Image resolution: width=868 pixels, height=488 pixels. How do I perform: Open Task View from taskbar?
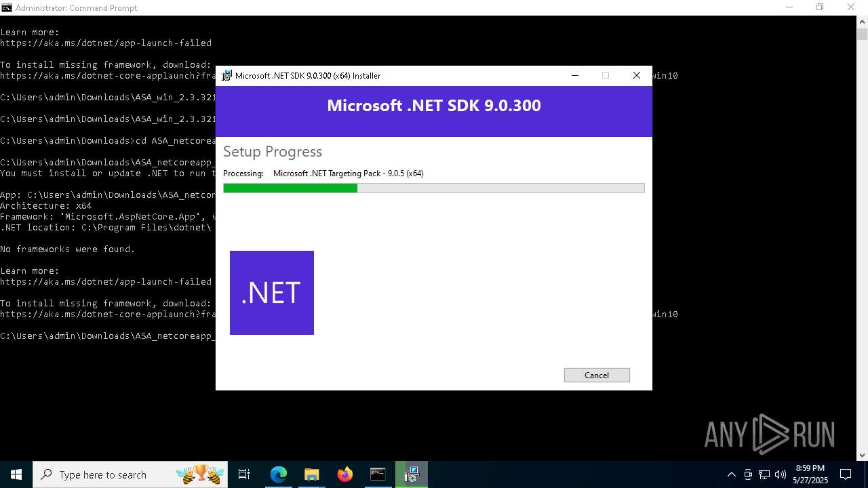coord(244,474)
